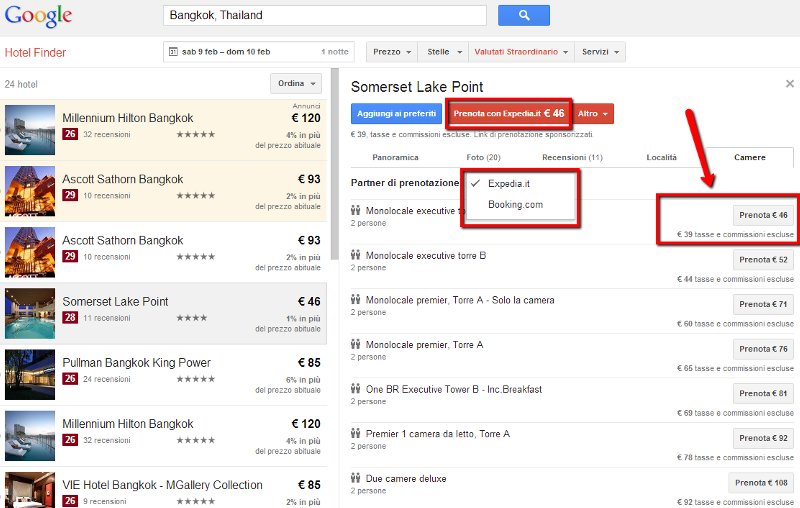Switch to the Foto (20) tab
This screenshot has height=508, width=800.
coord(483,157)
